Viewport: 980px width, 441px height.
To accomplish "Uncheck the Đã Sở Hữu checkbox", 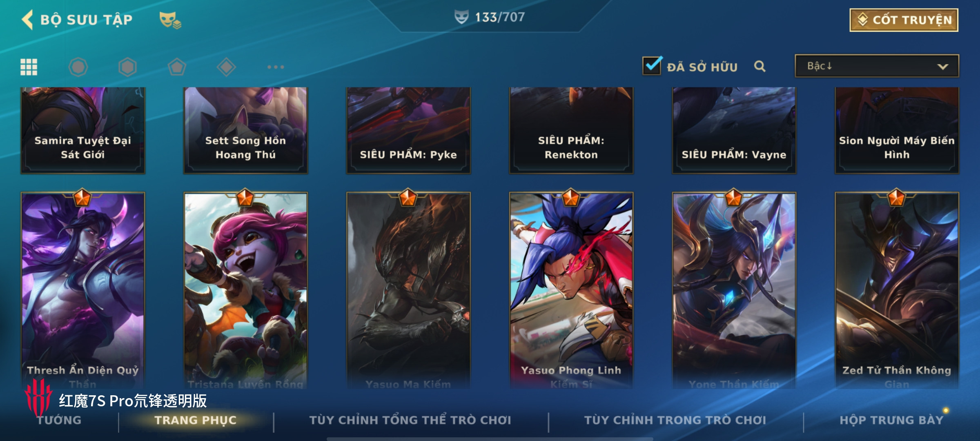I will pos(652,66).
